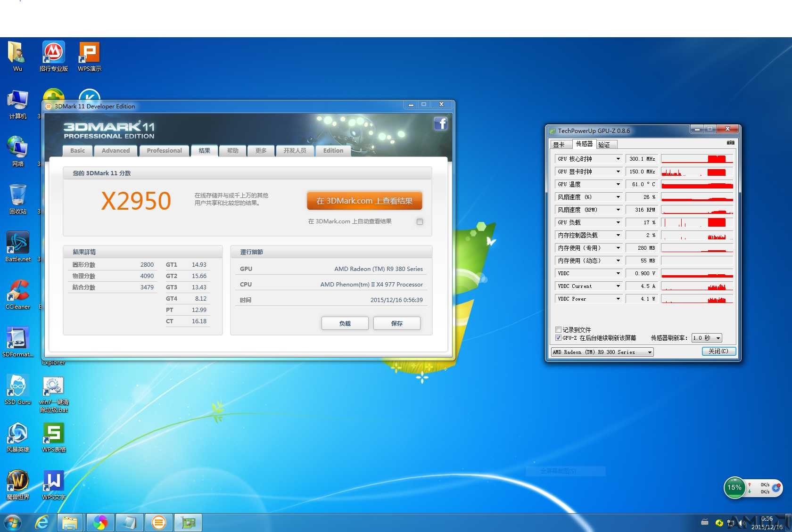Expand the GPU 温度 sensor dropdown

coord(618,184)
